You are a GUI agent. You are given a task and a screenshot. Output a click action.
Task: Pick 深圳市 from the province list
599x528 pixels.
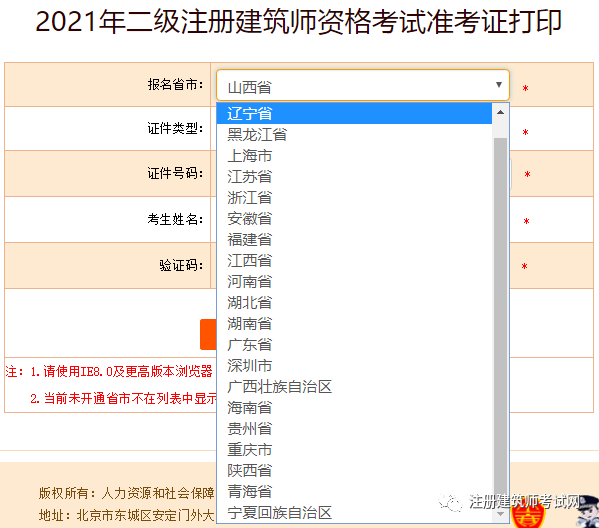click(x=354, y=366)
